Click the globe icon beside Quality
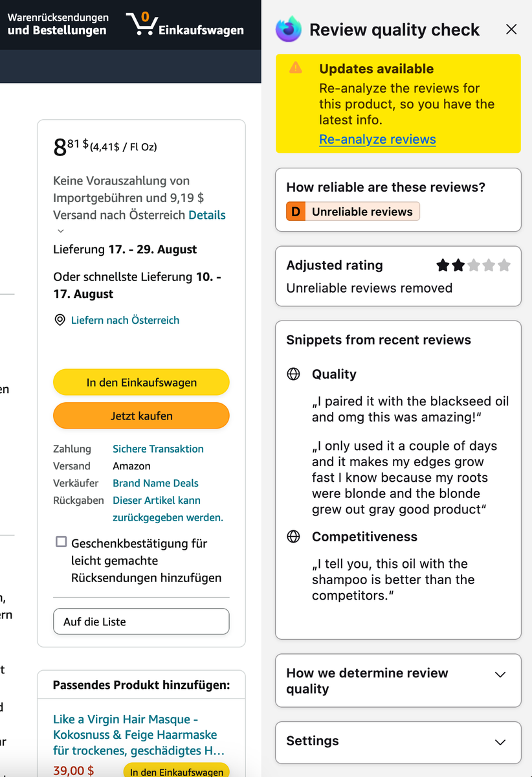This screenshot has height=777, width=532. pyautogui.click(x=294, y=374)
